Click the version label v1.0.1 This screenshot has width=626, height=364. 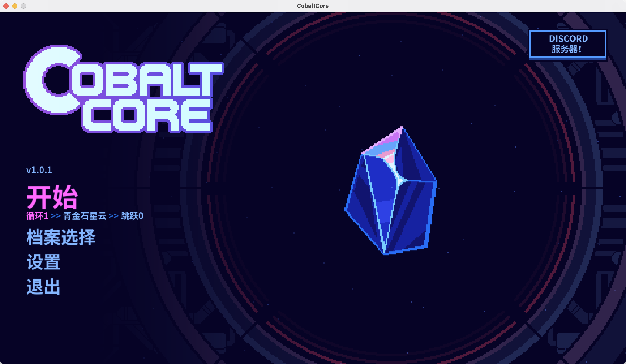click(x=39, y=170)
